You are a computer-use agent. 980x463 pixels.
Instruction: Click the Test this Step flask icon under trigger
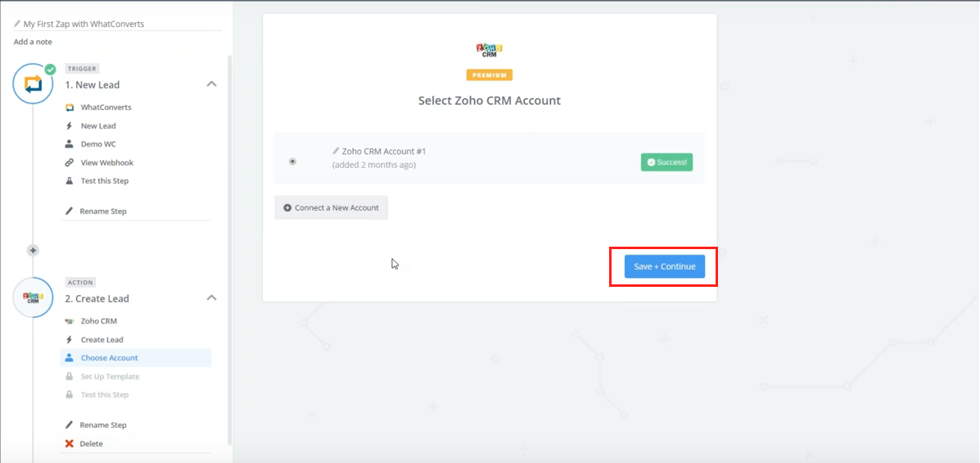(x=70, y=181)
